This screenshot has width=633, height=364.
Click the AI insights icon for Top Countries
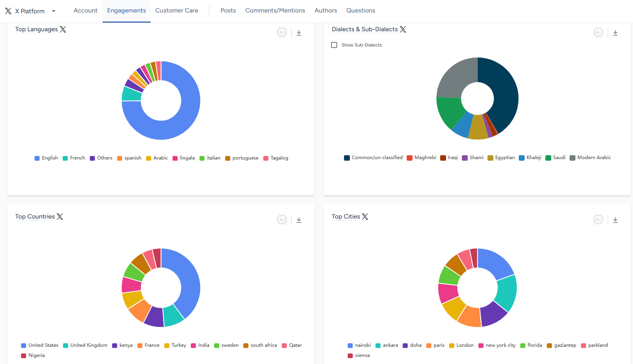pos(282,220)
